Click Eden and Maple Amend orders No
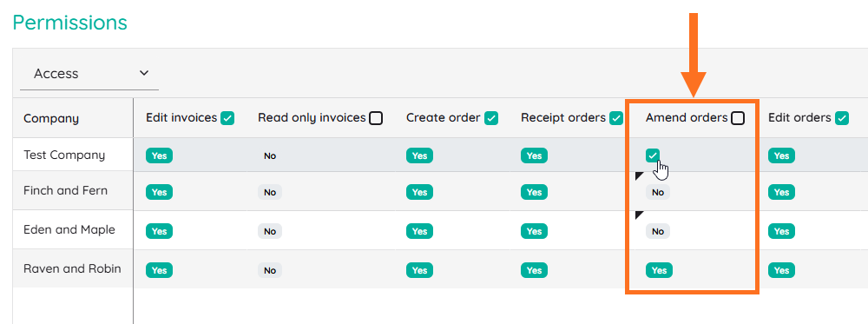Viewport: 868px width, 324px height. [x=658, y=231]
